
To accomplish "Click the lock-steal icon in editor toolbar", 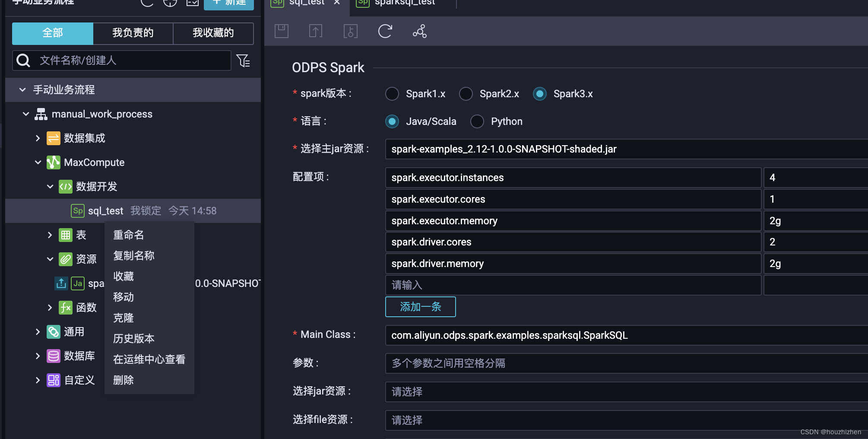I will click(350, 31).
